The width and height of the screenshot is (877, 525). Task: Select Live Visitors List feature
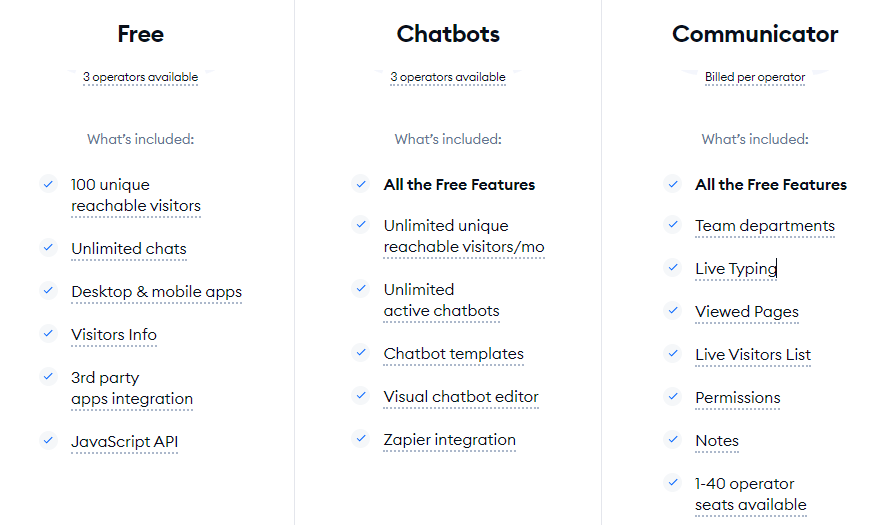click(753, 354)
